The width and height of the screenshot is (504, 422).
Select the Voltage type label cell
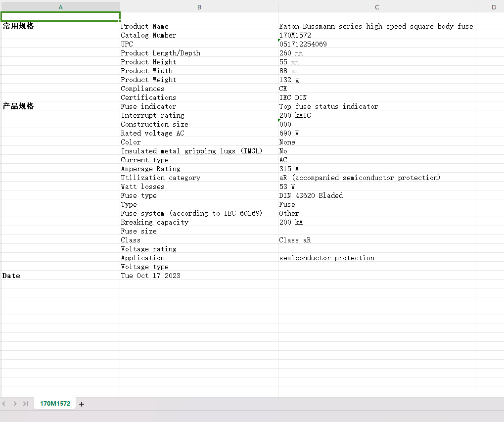[199, 267]
